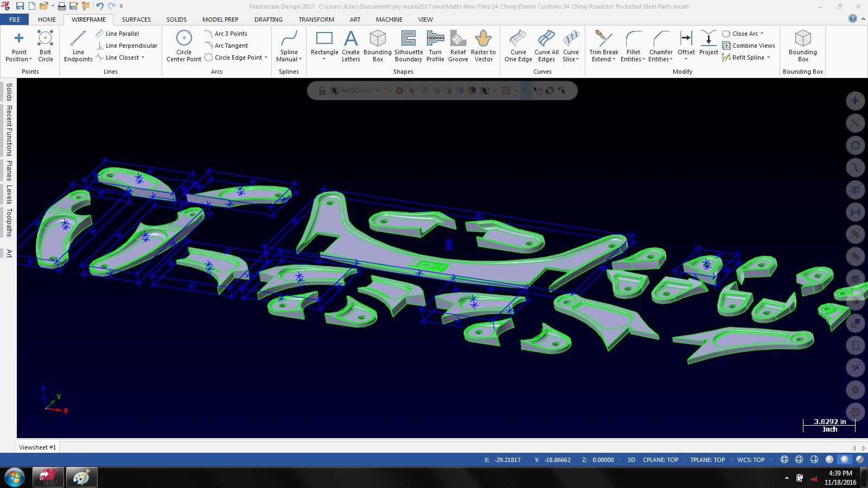
Task: Expand the Rectangle dropdown arrow
Action: click(324, 59)
